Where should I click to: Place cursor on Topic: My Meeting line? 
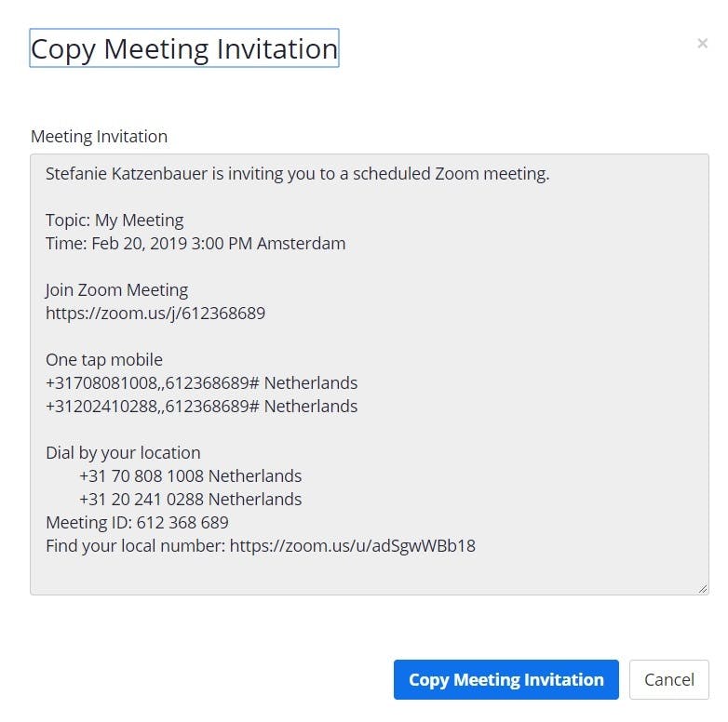point(115,221)
